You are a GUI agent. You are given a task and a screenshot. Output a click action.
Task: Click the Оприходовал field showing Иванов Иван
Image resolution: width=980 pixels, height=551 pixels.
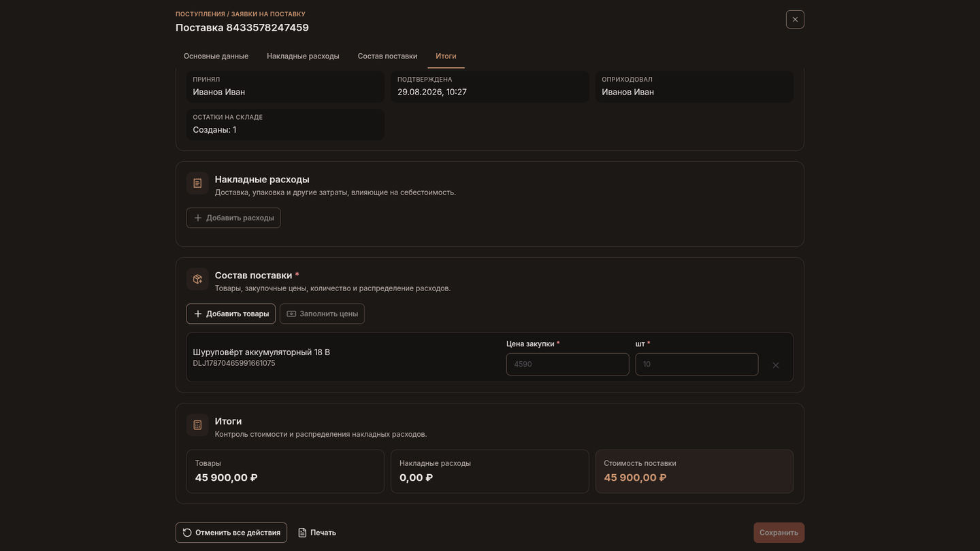point(694,86)
